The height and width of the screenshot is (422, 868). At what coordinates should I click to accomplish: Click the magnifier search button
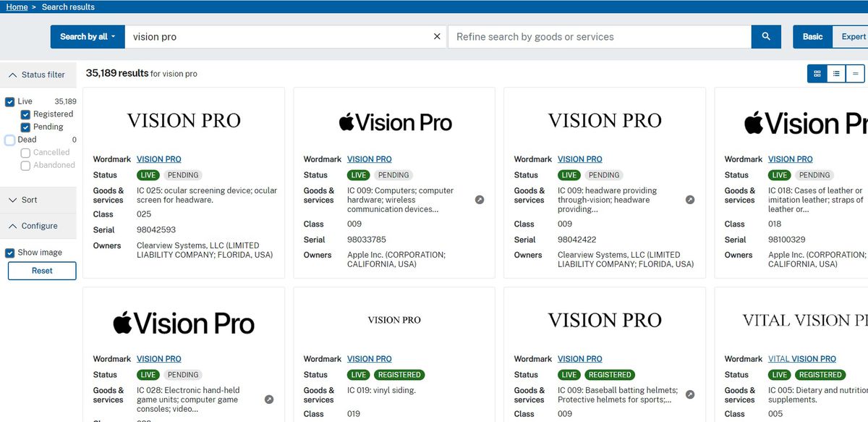(x=766, y=37)
